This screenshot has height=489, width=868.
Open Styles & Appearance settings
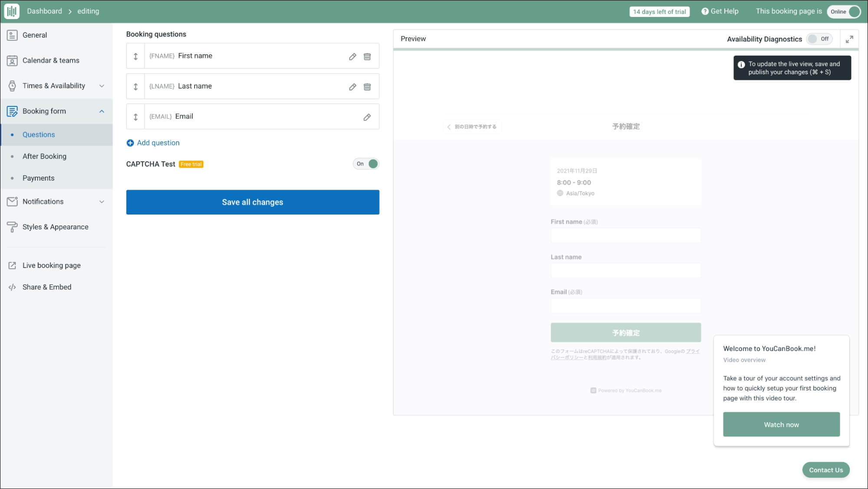[x=55, y=227]
